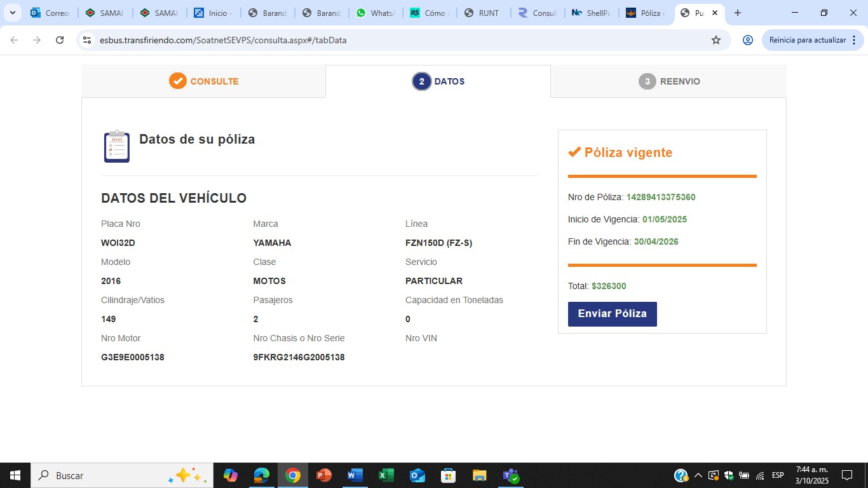
Task: Show hidden system tray icons chevron
Action: [698, 475]
